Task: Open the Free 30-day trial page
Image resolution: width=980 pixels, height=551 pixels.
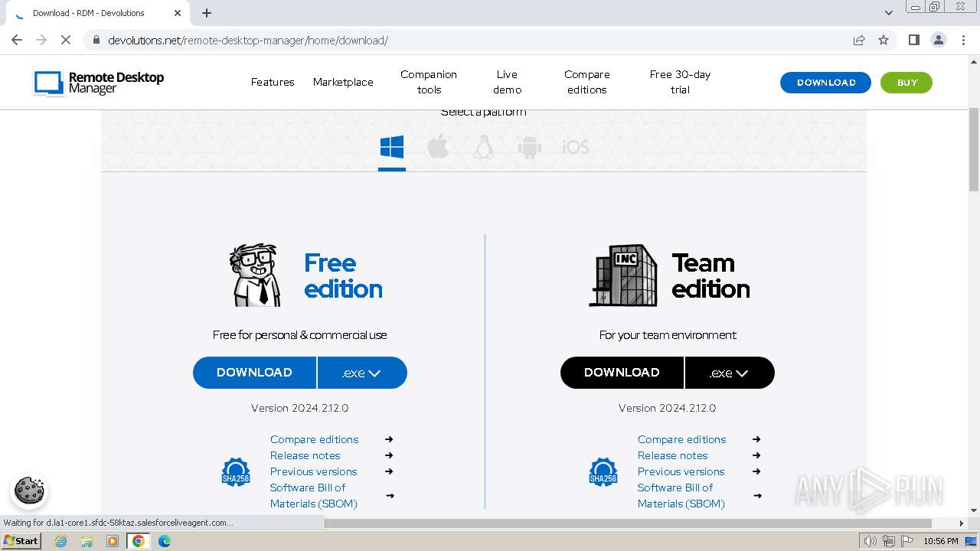Action: (680, 82)
